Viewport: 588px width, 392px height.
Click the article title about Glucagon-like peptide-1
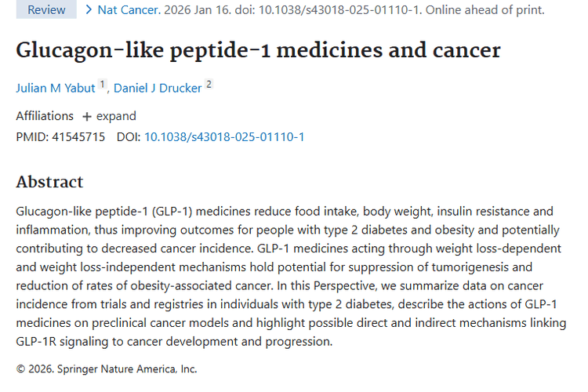click(258, 50)
